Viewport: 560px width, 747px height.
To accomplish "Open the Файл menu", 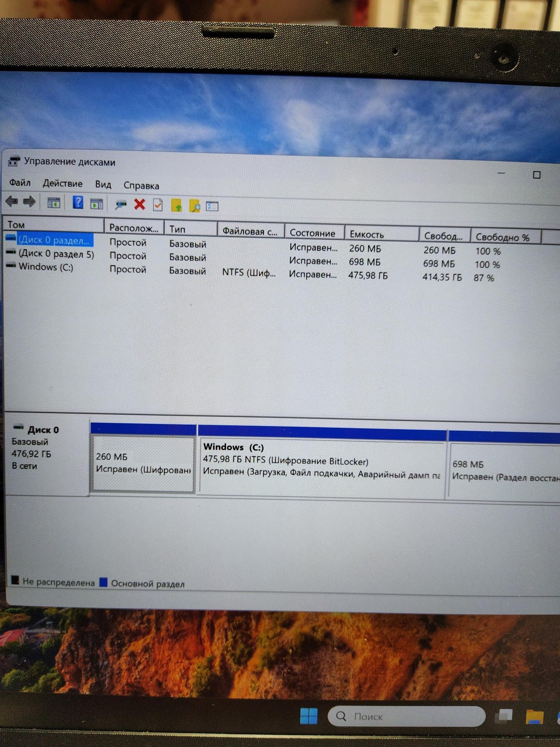I will click(20, 183).
